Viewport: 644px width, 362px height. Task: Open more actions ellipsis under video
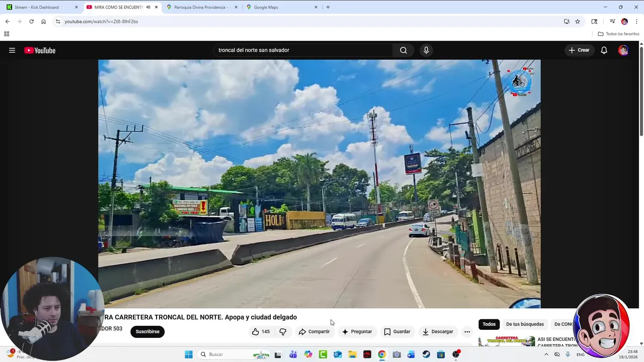pos(467,332)
